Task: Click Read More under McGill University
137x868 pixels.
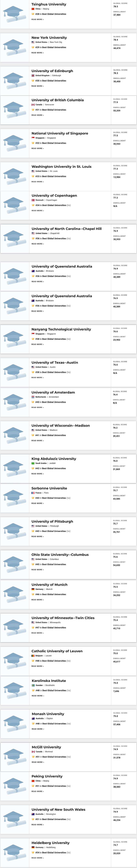Action: pyautogui.click(x=37, y=762)
